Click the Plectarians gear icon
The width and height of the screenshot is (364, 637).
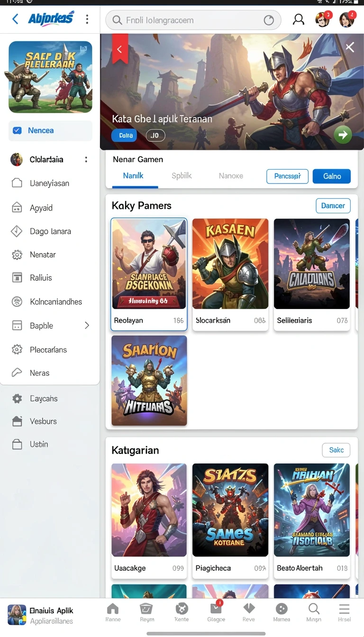pos(17,350)
